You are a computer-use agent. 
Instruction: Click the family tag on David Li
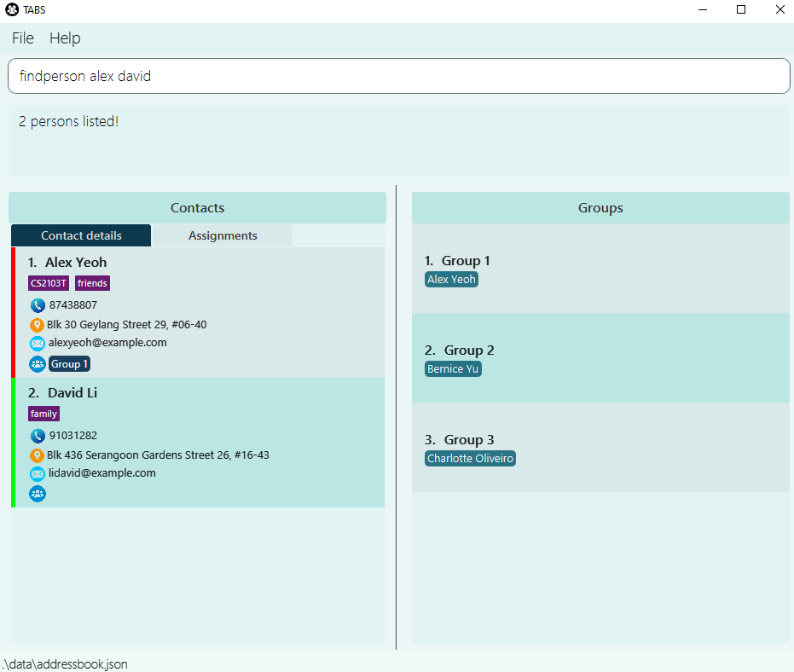43,414
